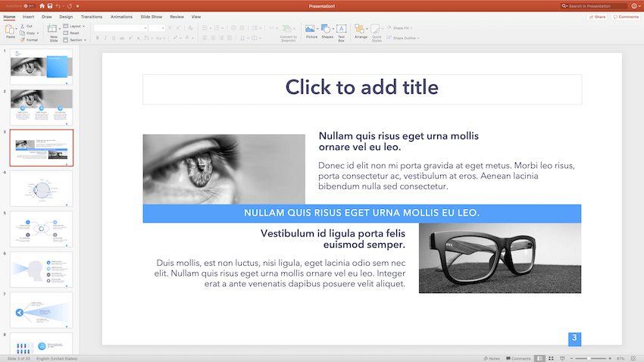Click the glasses photo on the slide
The image size is (644, 362).
[500, 258]
